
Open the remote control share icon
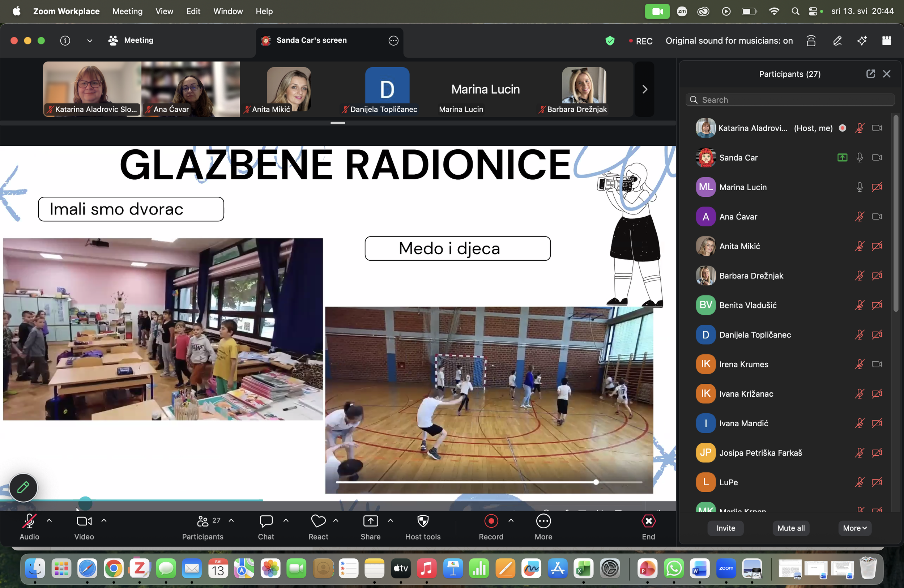coord(811,41)
